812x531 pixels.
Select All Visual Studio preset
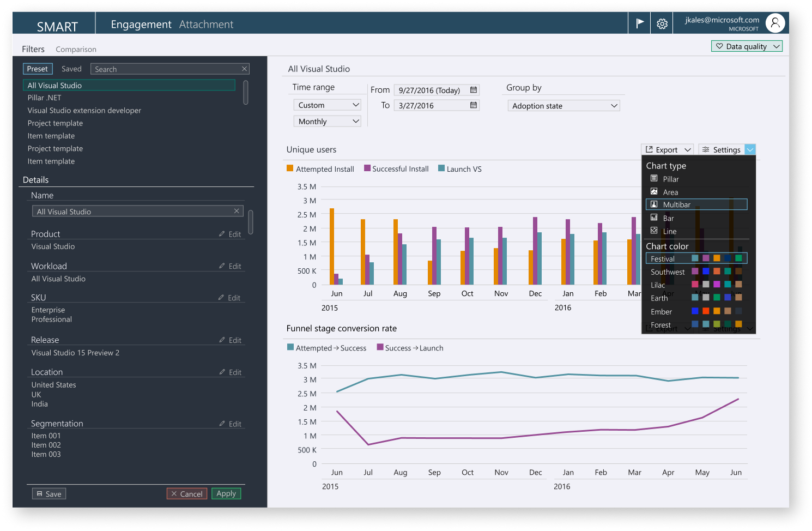(x=129, y=85)
